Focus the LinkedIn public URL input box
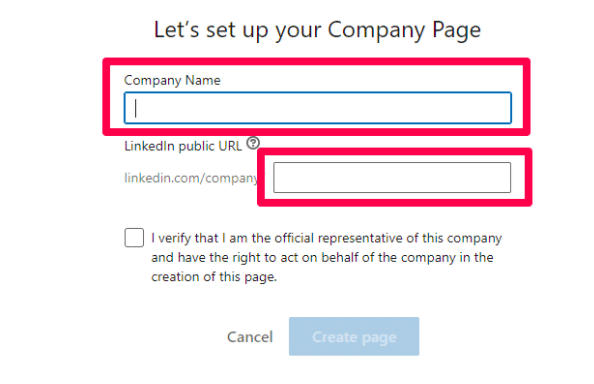 point(392,177)
